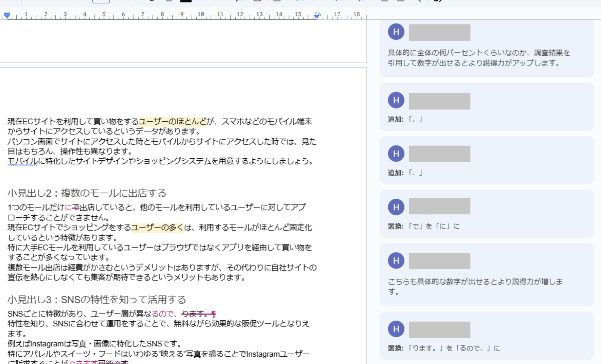Click heading 小見出し3:SNSの特性を知って活用する
Screen dimensions: 601x364
96,300
